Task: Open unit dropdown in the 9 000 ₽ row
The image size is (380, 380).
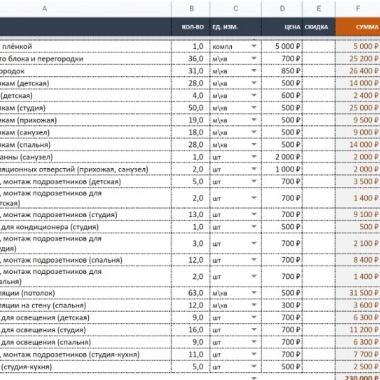Action: click(x=254, y=132)
